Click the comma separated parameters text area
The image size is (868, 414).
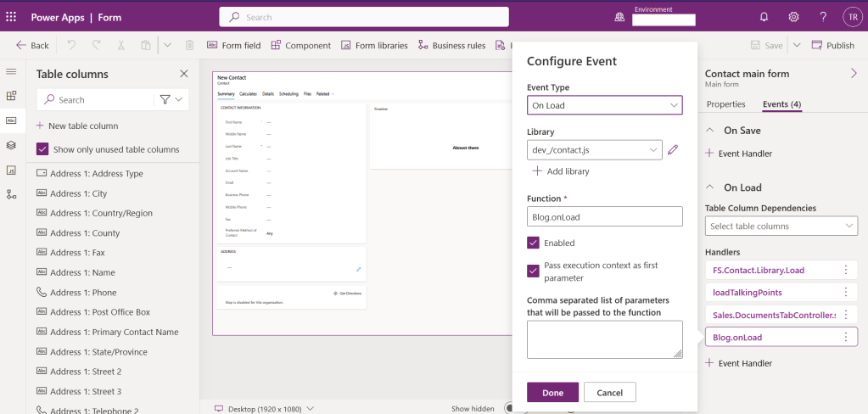604,339
